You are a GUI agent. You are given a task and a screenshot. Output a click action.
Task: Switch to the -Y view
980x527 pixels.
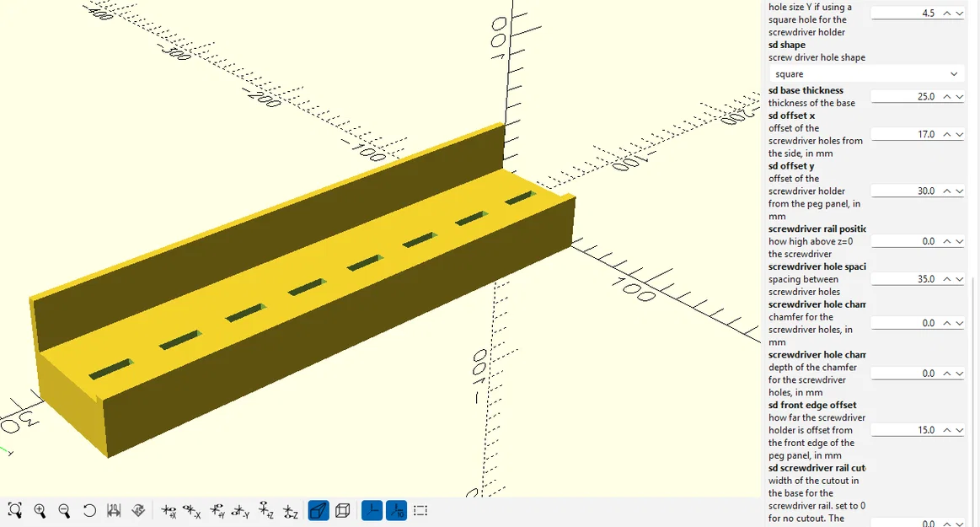pos(241,511)
